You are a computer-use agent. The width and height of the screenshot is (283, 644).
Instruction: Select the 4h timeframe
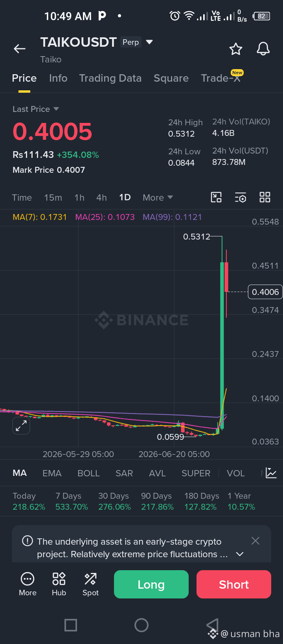tap(102, 198)
